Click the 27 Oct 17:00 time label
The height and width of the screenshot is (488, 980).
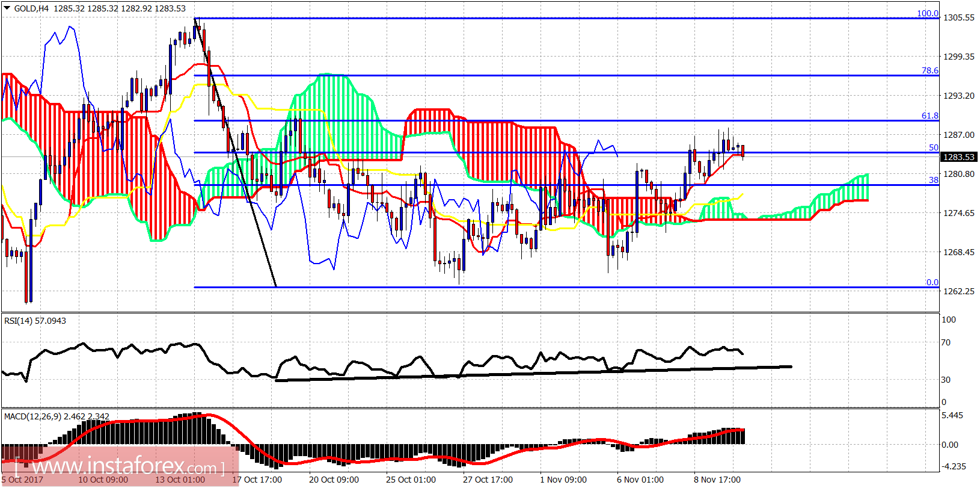coord(488,480)
